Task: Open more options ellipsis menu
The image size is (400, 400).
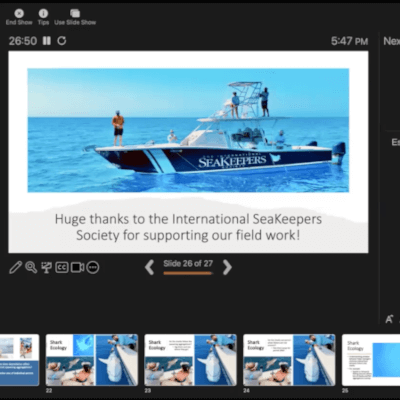Action: 93,267
